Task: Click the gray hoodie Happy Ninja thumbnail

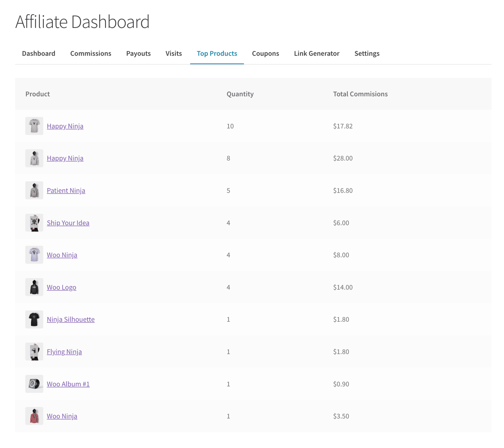Action: click(34, 158)
